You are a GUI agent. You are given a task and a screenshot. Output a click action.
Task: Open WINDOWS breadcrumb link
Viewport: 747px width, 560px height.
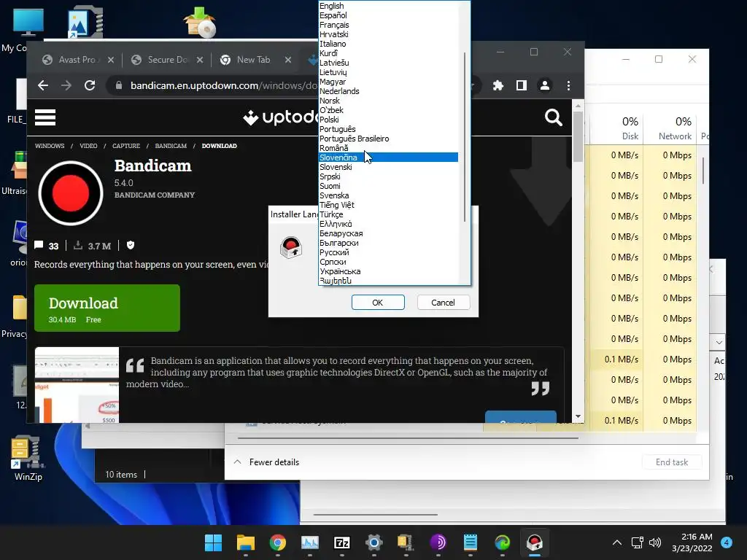50,146
